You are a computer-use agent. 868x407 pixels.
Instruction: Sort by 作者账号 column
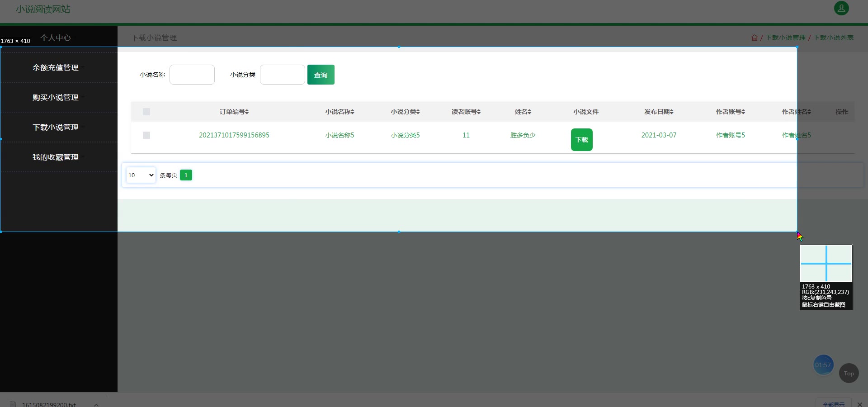[x=731, y=112]
